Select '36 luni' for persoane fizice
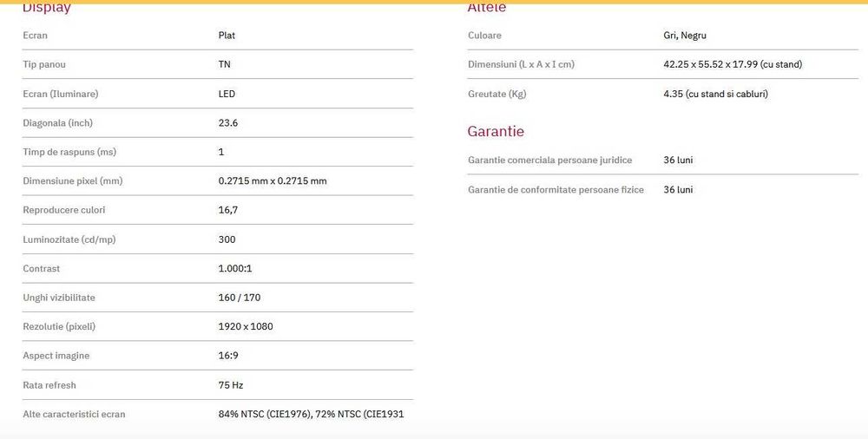 click(x=678, y=190)
